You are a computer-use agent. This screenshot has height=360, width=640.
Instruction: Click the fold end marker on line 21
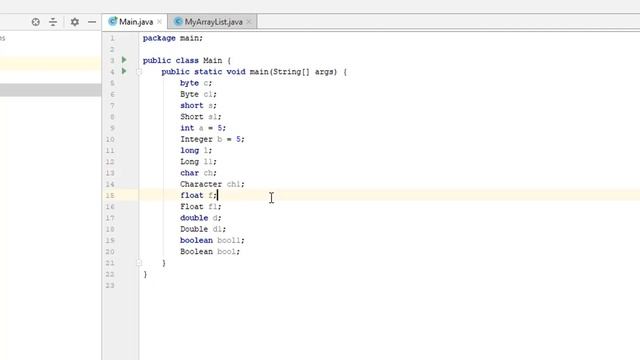coord(139,263)
